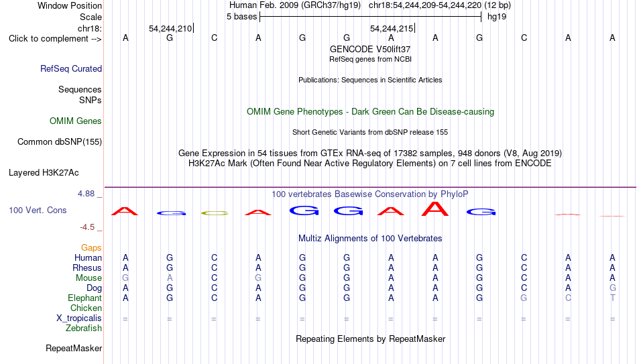Click the tallest red A conservation logo letter
The height and width of the screenshot is (364, 637).
pos(435,208)
